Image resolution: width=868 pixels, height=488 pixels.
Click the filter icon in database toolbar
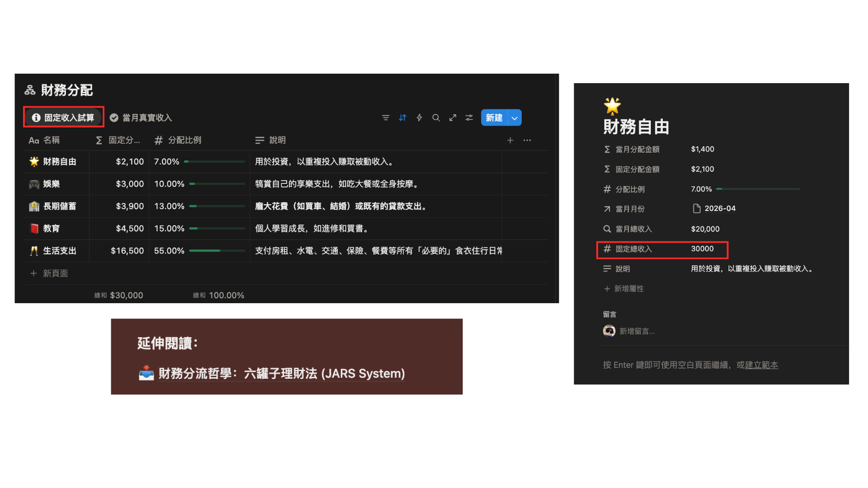click(x=386, y=118)
